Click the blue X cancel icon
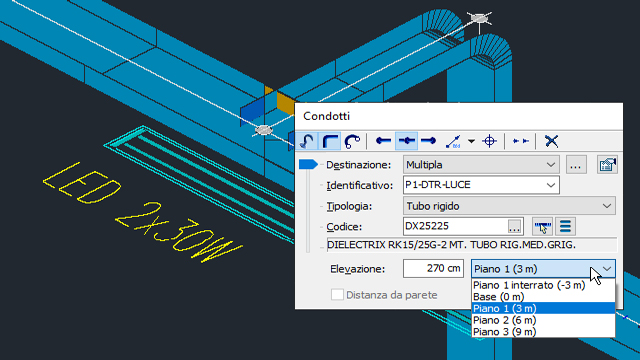Screen dimensions: 640x360 coord(551,141)
